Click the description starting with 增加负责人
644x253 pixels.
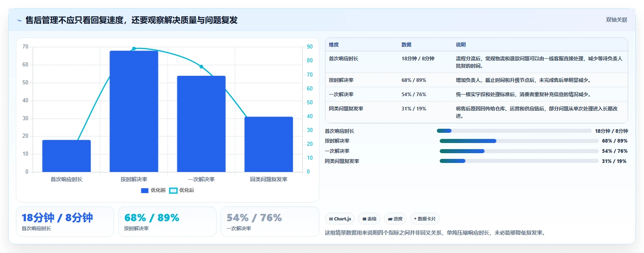523,80
